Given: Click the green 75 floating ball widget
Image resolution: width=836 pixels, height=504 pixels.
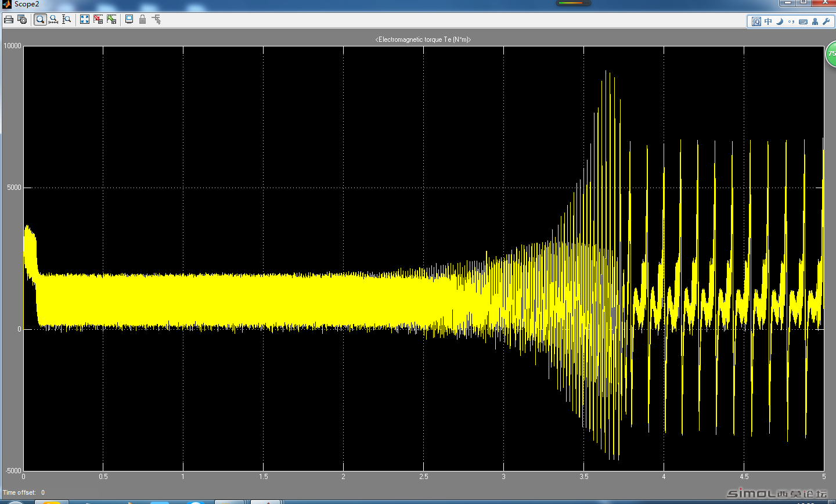Looking at the screenshot, I should pos(831,54).
